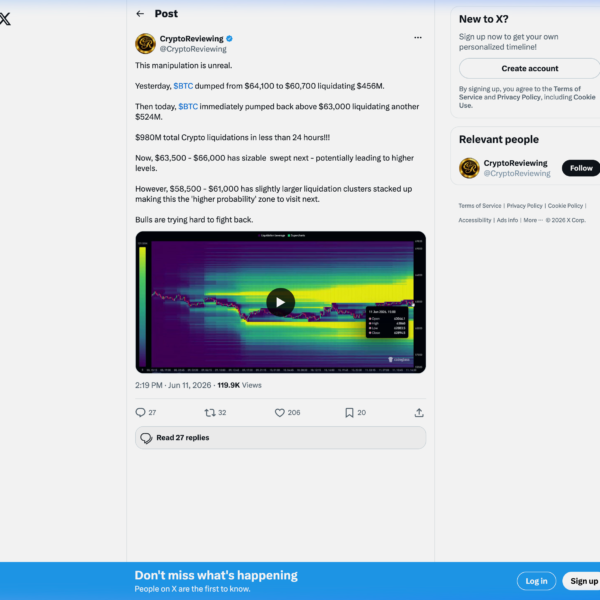
Task: Expand the footer More menu
Action: coord(533,220)
